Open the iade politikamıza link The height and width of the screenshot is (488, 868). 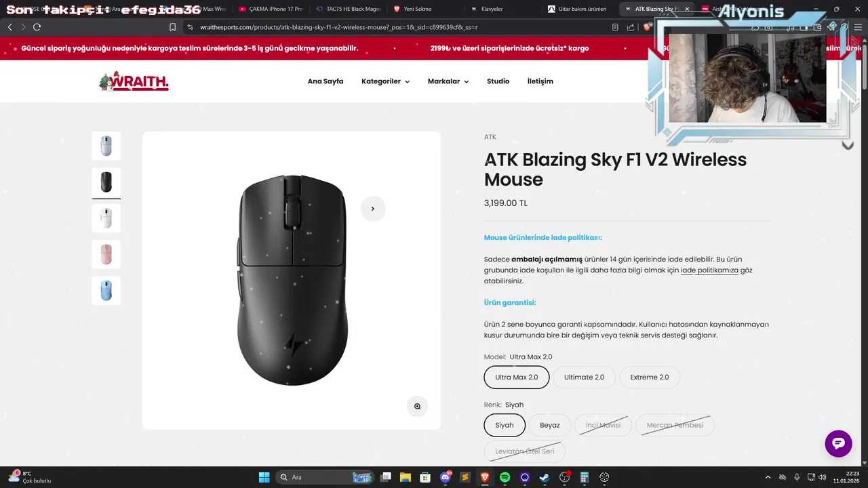709,270
